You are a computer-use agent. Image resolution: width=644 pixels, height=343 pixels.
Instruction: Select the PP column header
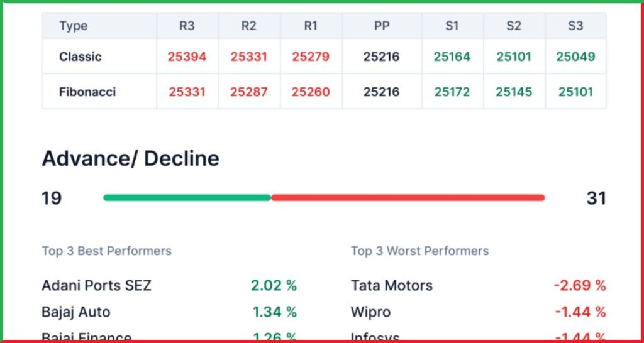tap(382, 25)
